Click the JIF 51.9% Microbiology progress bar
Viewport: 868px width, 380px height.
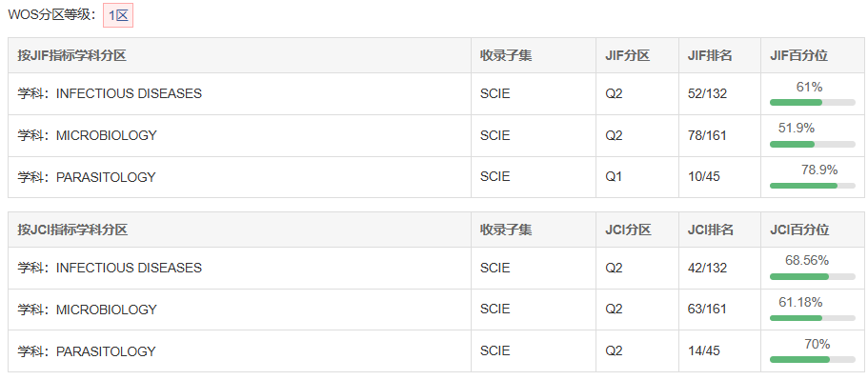click(812, 145)
